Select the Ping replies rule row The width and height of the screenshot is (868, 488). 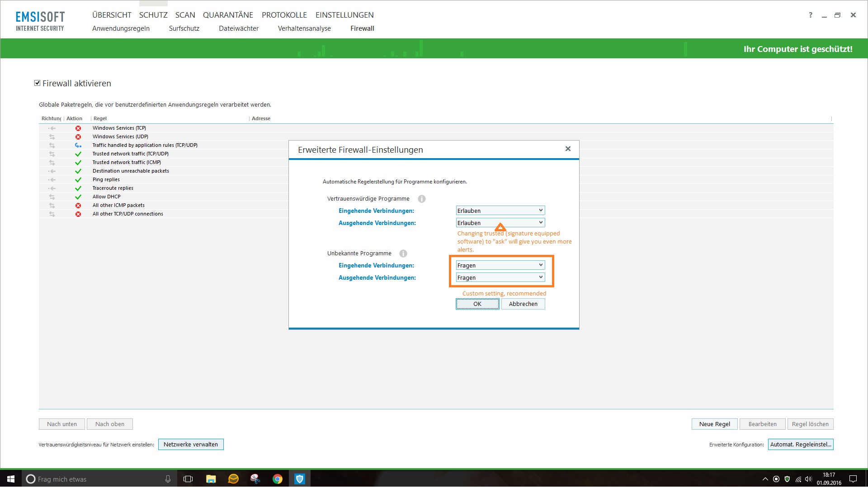[106, 180]
